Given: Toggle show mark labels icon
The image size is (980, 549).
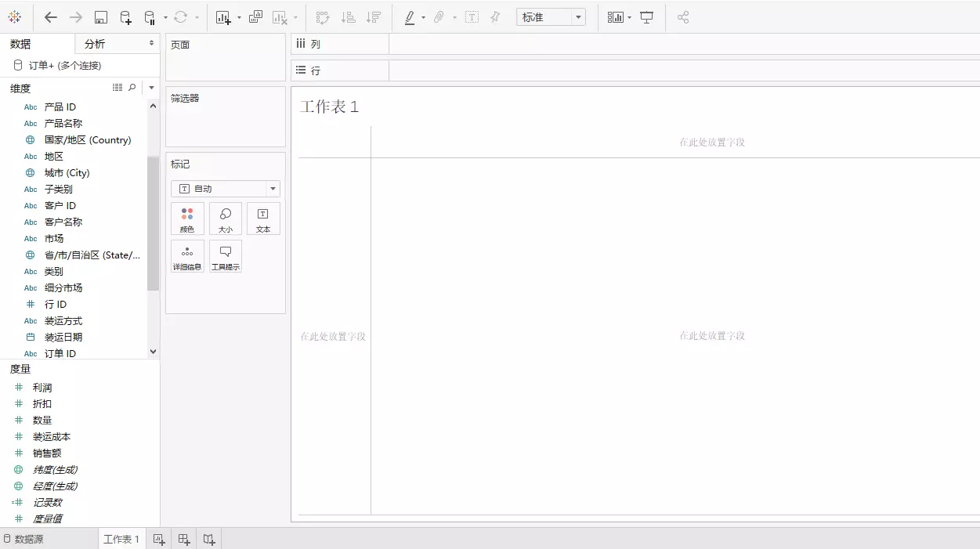Looking at the screenshot, I should click(472, 17).
